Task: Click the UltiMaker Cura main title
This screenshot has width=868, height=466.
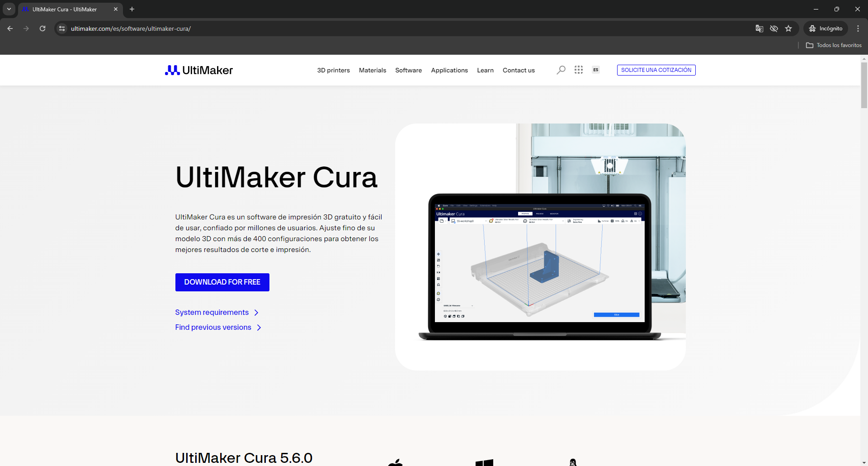Action: [x=276, y=177]
